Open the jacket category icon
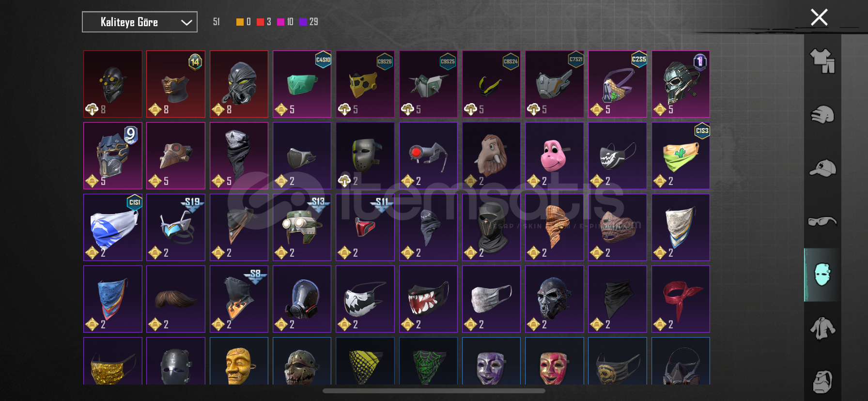 click(822, 328)
